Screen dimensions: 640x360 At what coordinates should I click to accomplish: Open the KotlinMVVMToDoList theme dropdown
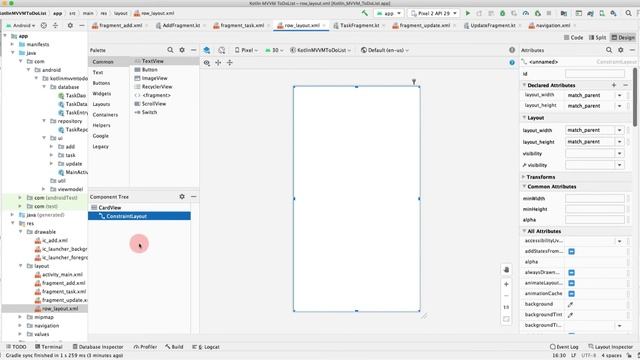320,50
